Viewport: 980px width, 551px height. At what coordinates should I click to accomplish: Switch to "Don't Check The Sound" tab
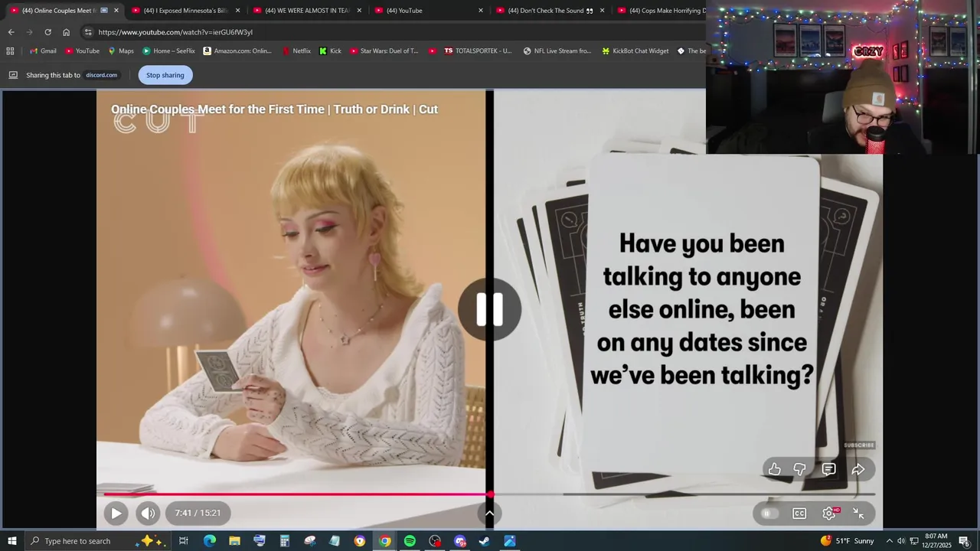pyautogui.click(x=550, y=11)
